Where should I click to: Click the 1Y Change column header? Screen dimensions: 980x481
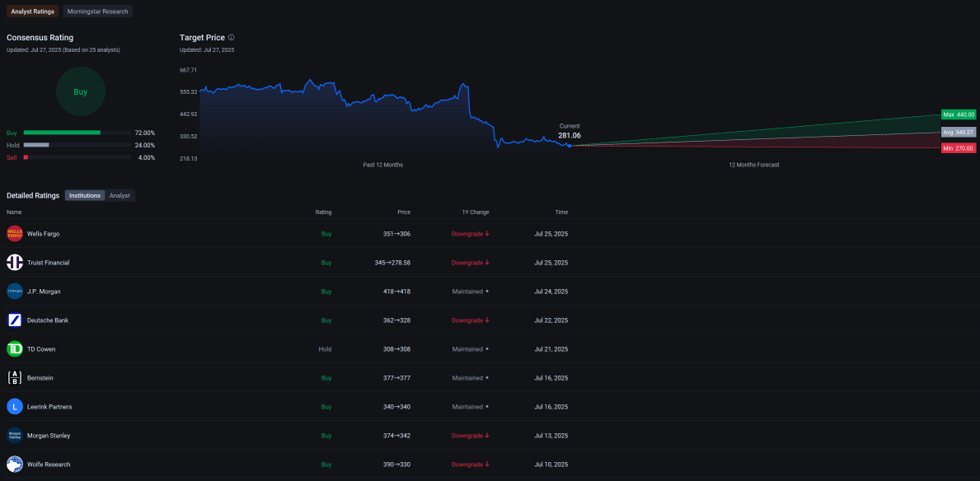(476, 212)
